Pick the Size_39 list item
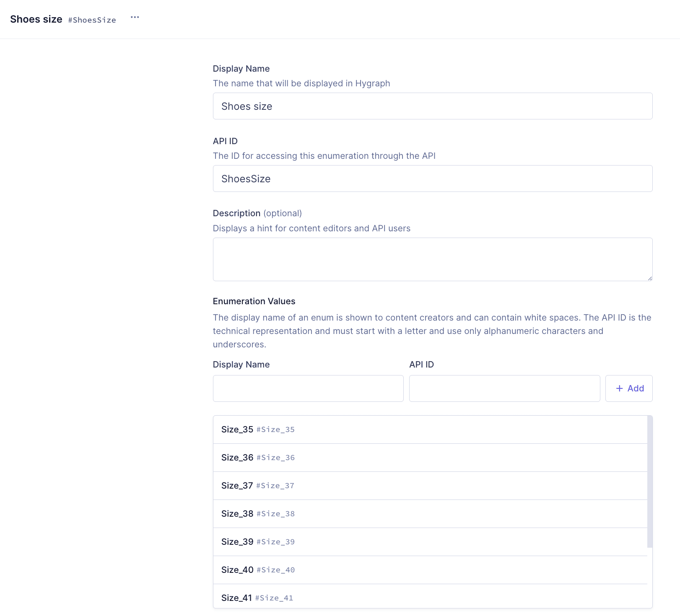 coord(430,542)
